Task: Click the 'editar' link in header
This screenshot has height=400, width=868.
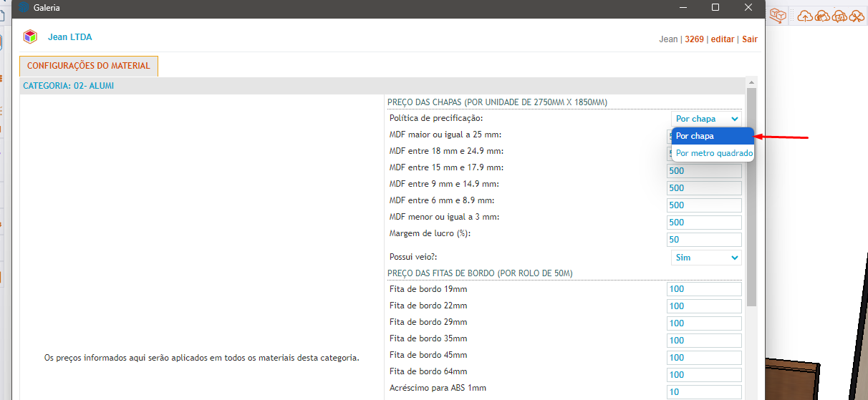Action: (x=723, y=39)
